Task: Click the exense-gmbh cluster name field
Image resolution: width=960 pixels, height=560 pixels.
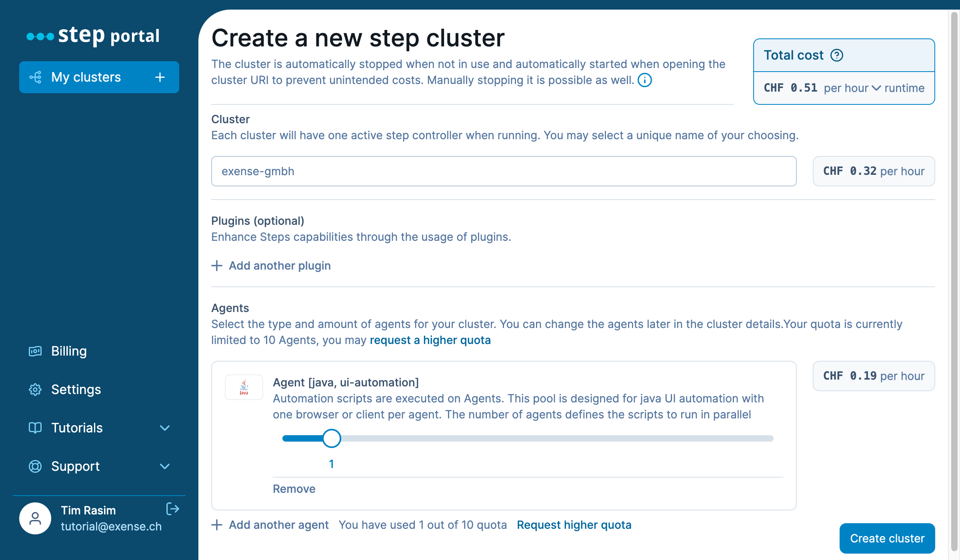Action: pos(503,171)
